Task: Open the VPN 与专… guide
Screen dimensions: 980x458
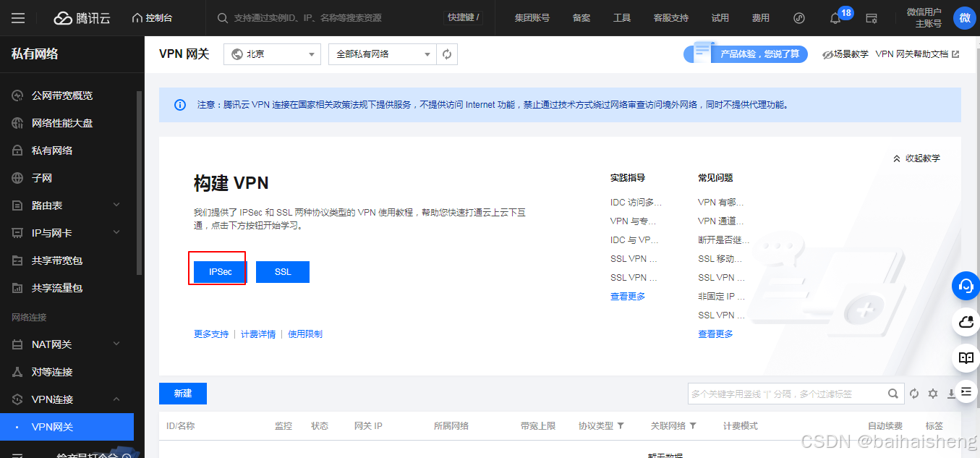Action: point(634,221)
